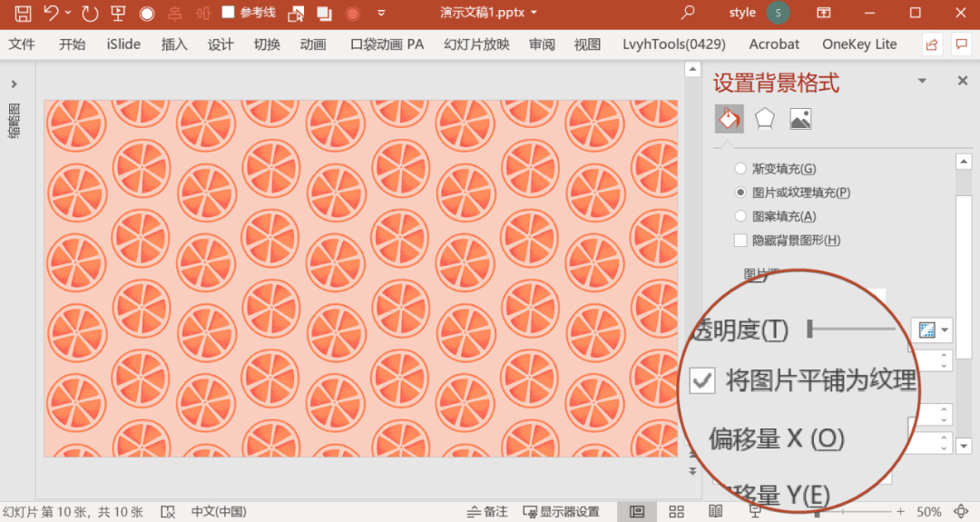Switch to Normal view icon
The height and width of the screenshot is (522, 980).
(637, 512)
